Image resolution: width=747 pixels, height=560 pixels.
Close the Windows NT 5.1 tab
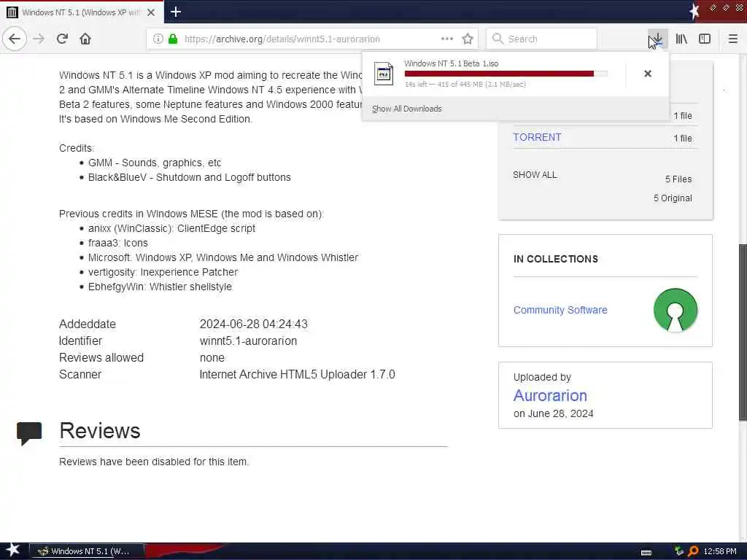tap(150, 12)
